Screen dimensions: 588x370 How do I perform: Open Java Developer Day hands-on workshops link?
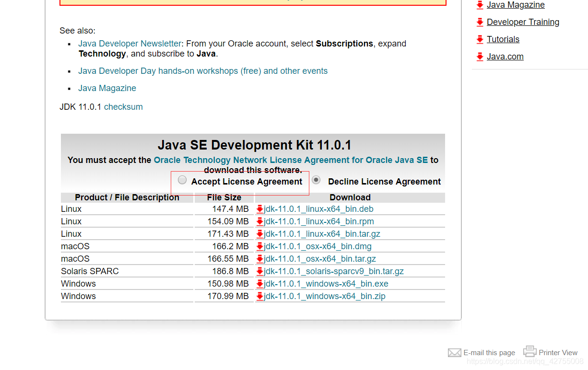[x=203, y=71]
